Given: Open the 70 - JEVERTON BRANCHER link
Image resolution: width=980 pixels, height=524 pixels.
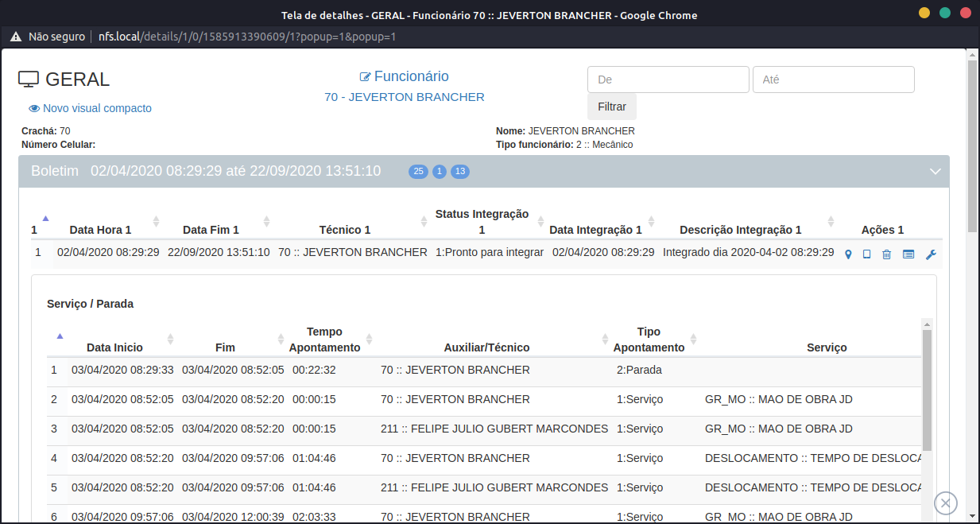Looking at the screenshot, I should [x=404, y=97].
